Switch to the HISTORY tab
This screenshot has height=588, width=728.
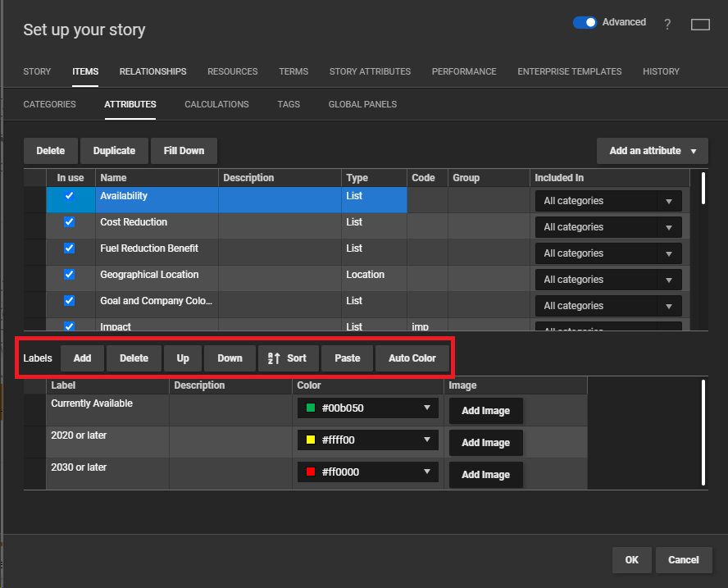pos(661,71)
